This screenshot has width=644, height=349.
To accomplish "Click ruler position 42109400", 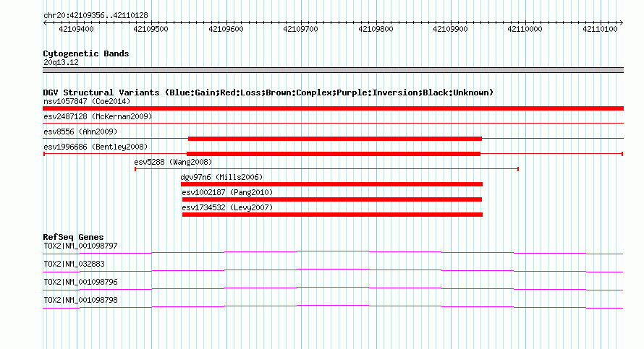I will coord(77,29).
